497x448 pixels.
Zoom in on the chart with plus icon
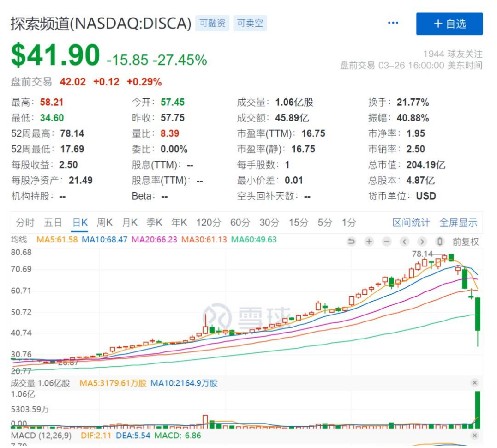click(367, 241)
